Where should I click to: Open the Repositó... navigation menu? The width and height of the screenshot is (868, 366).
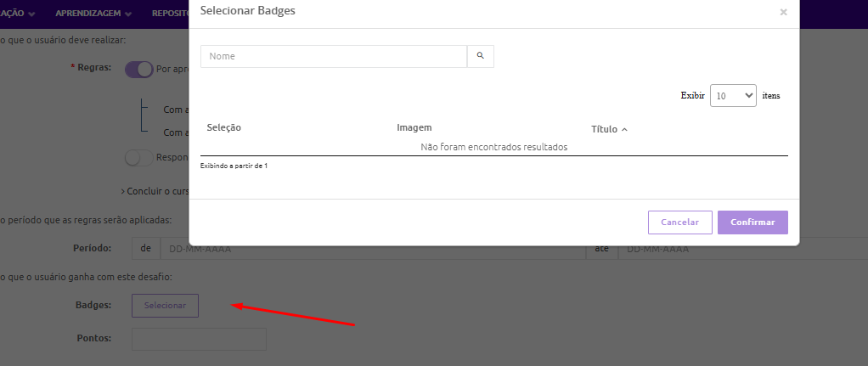click(x=170, y=14)
